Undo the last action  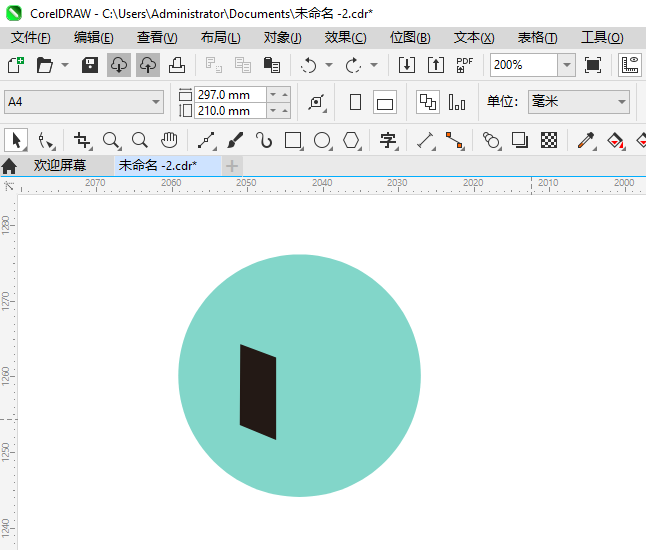(309, 65)
